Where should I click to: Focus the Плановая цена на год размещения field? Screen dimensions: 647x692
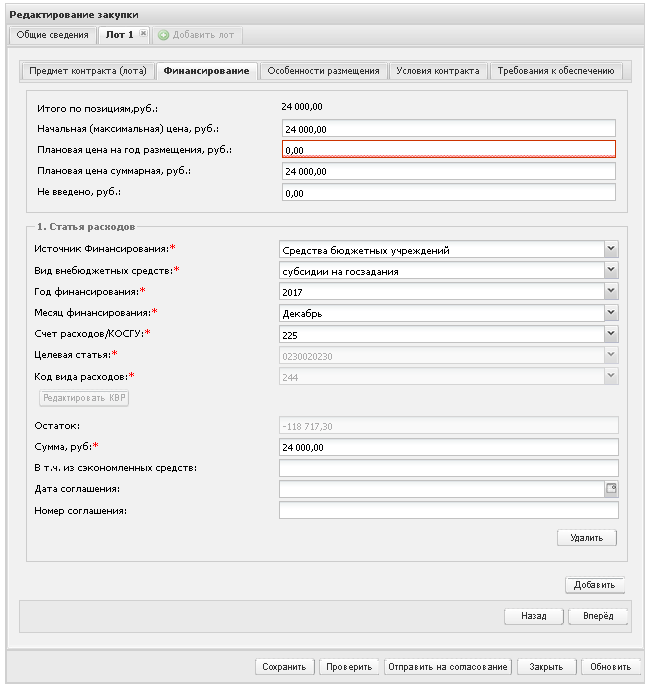coord(448,150)
